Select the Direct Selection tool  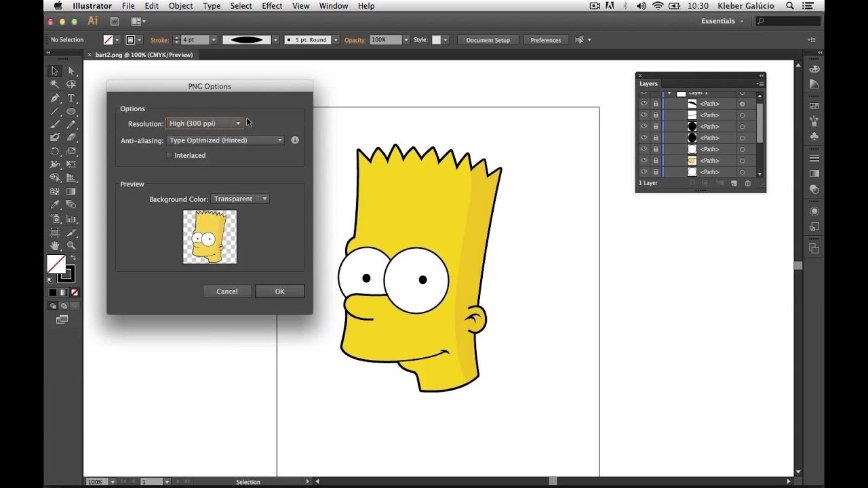click(71, 70)
